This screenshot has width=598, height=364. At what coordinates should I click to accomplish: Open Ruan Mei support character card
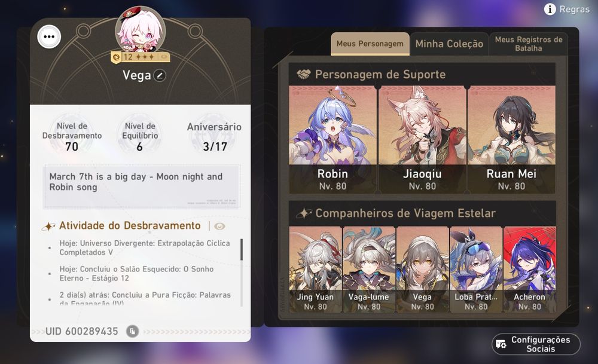[x=511, y=139]
